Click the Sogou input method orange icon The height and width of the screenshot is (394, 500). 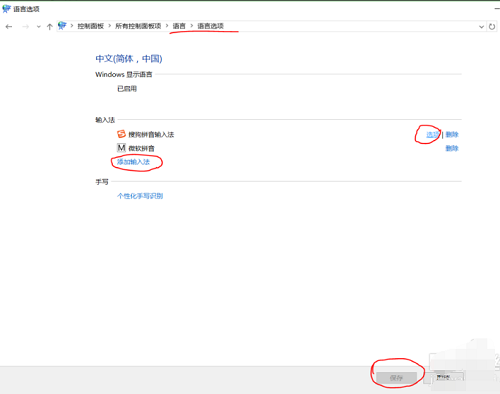(121, 134)
